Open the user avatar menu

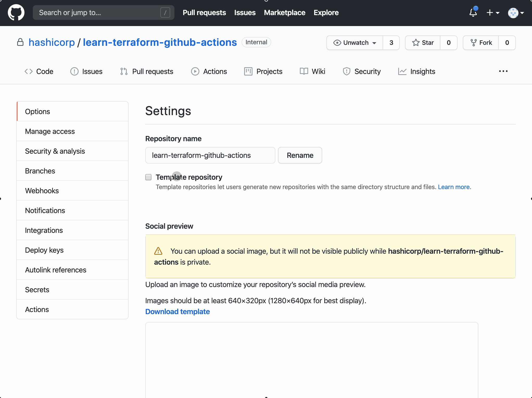pos(516,13)
